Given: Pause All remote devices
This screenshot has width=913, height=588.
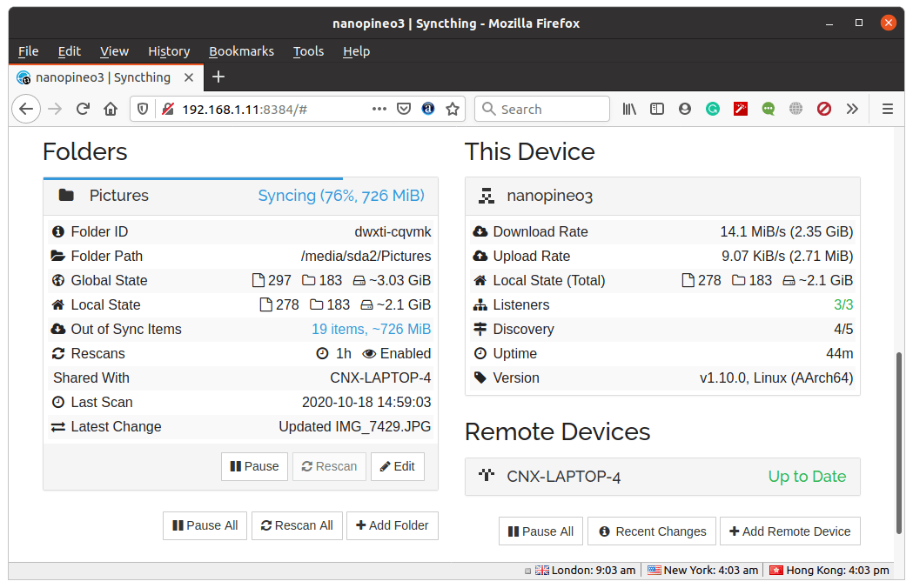Looking at the screenshot, I should pyautogui.click(x=541, y=531).
